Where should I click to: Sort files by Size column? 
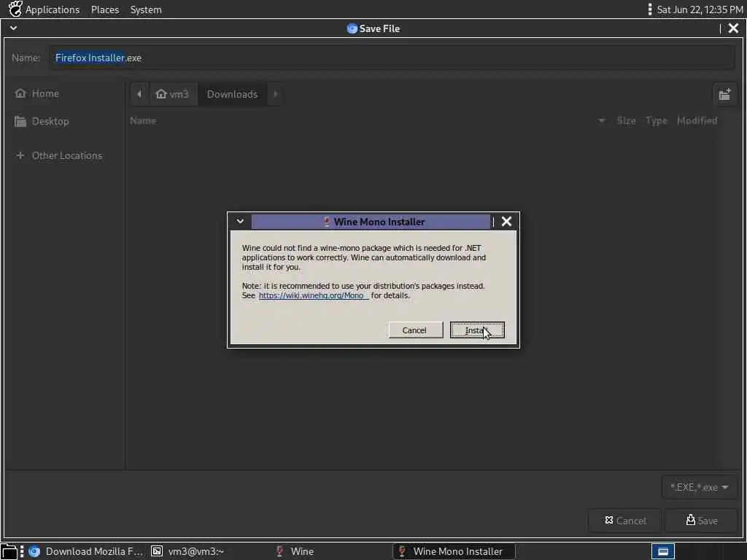tap(626, 120)
